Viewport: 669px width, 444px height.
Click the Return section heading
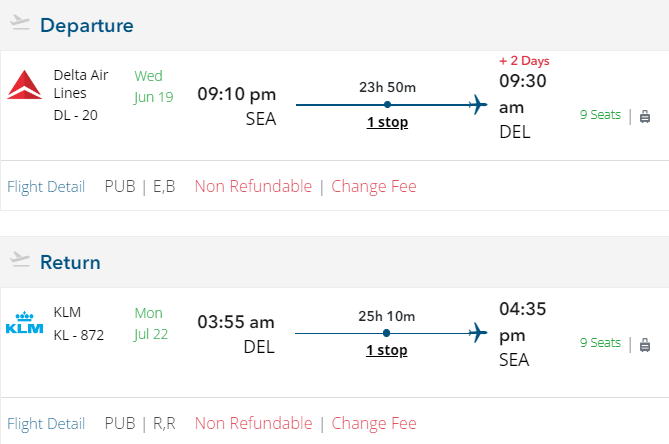point(70,262)
